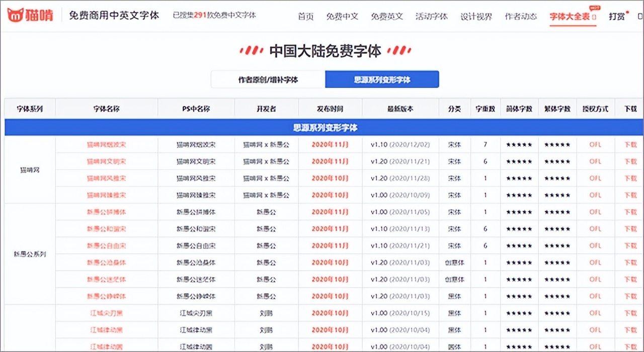Viewport: 644px width, 352px height.
Task: Click the weight count 7 cell
Action: [485, 145]
